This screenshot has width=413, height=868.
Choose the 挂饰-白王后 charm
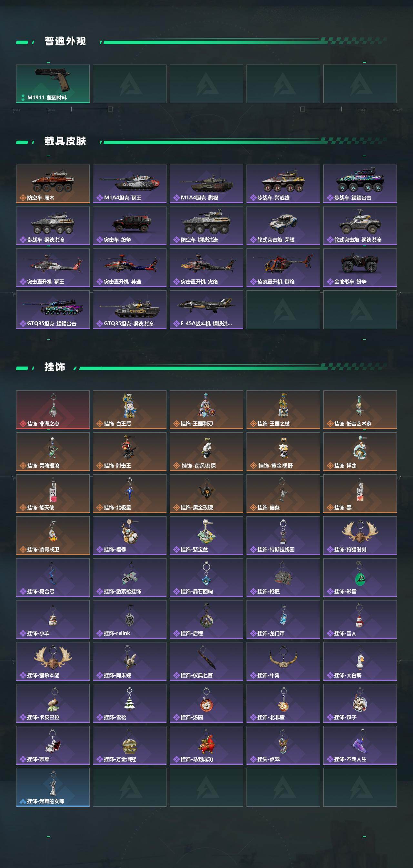click(130, 410)
